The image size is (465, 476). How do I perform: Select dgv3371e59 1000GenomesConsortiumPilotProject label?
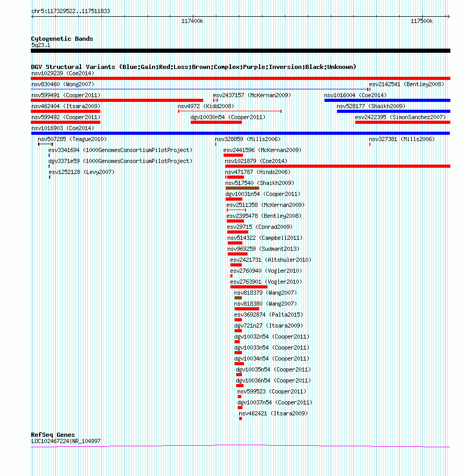tap(121, 161)
